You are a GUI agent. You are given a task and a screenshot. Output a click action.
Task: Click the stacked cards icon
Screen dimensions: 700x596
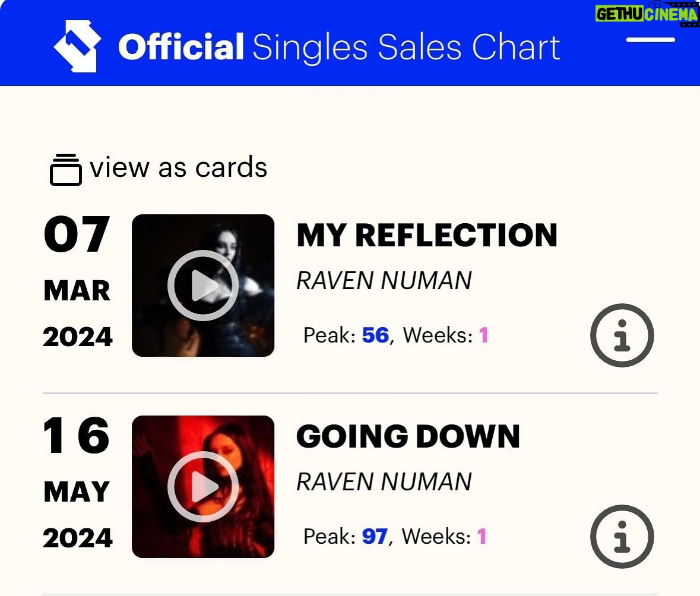65,169
